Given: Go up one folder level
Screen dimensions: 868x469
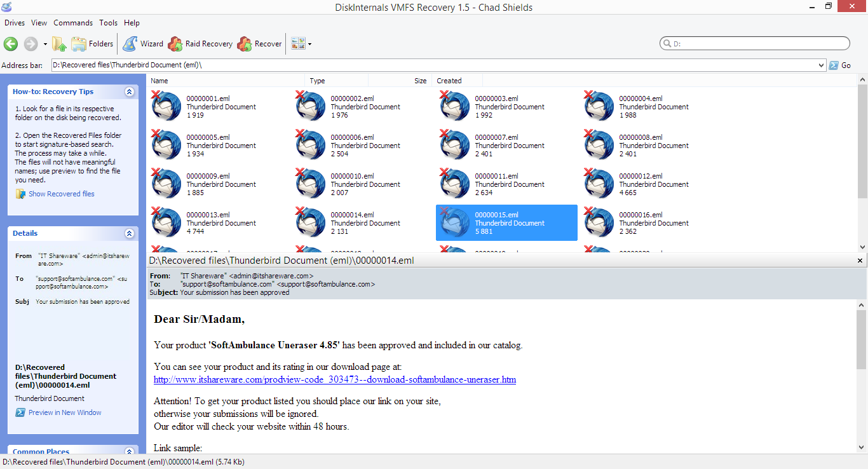Looking at the screenshot, I should pos(59,44).
